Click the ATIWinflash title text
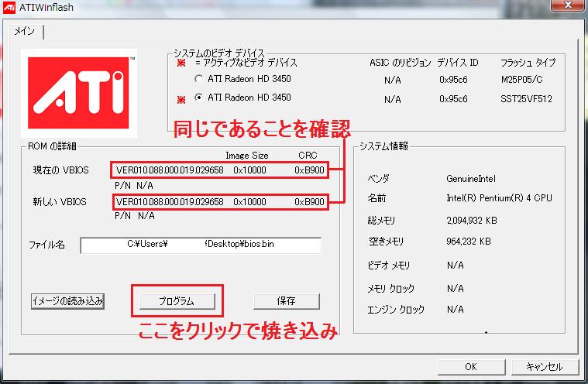This screenshot has height=384, width=588. coord(46,7)
